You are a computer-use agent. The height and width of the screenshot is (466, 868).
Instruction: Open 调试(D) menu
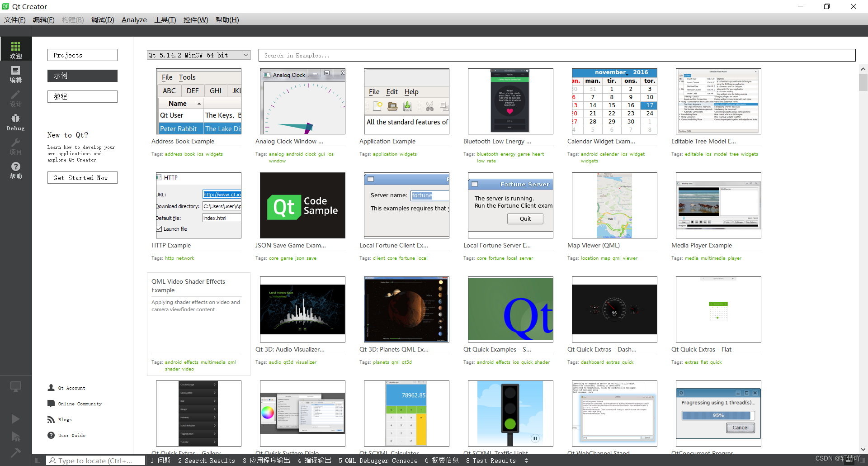[x=103, y=19]
